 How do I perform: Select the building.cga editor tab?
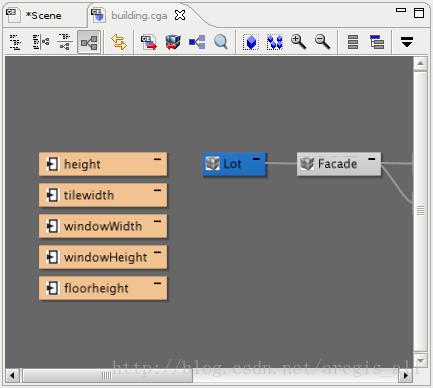[139, 16]
